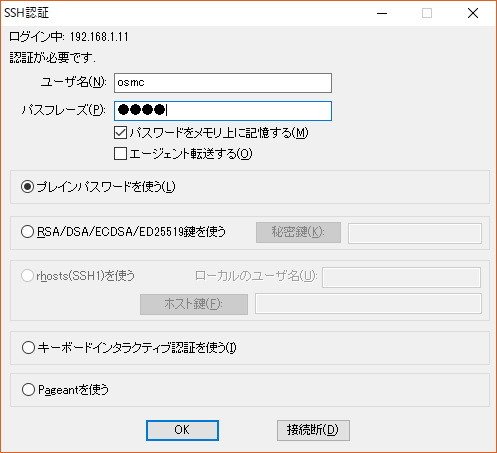Click the パスフレーズ password field
Screen dimensions: 497x453
(x=223, y=111)
